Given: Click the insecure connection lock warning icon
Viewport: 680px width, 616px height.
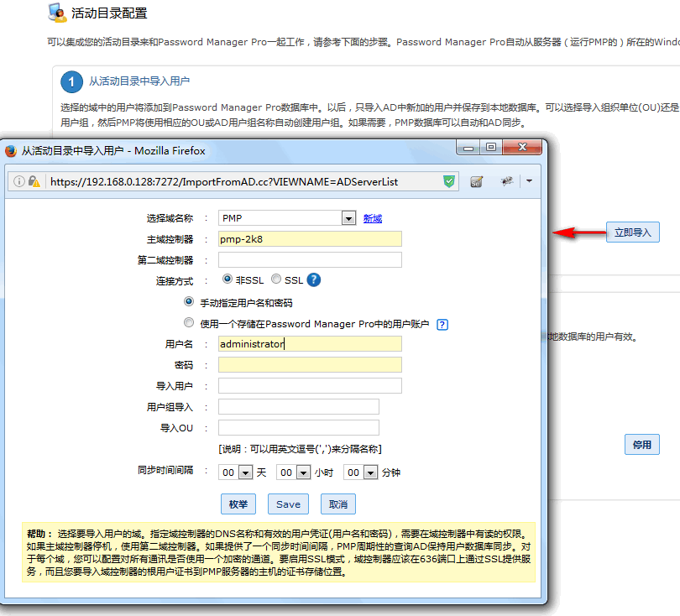Looking at the screenshot, I should pyautogui.click(x=34, y=181).
